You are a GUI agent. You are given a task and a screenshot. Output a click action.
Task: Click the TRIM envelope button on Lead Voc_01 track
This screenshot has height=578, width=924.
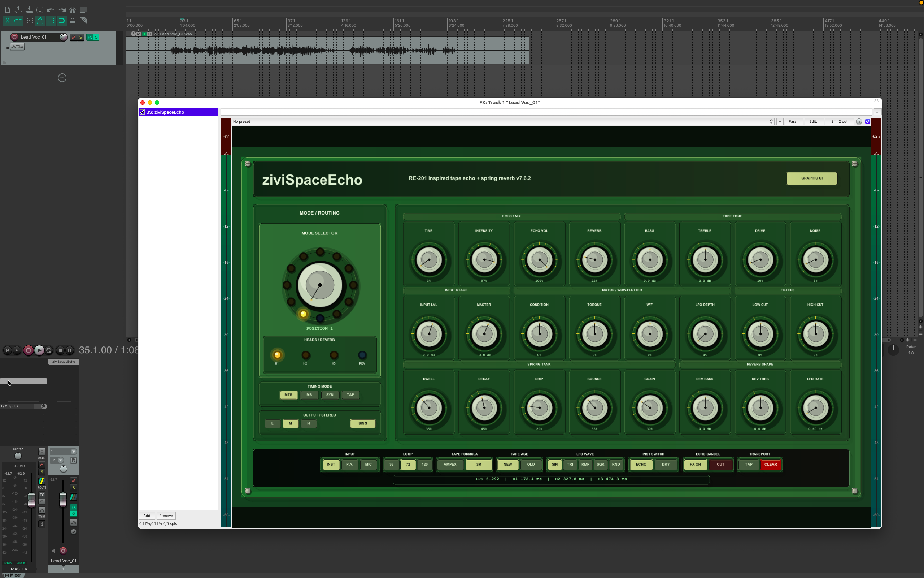tap(18, 47)
